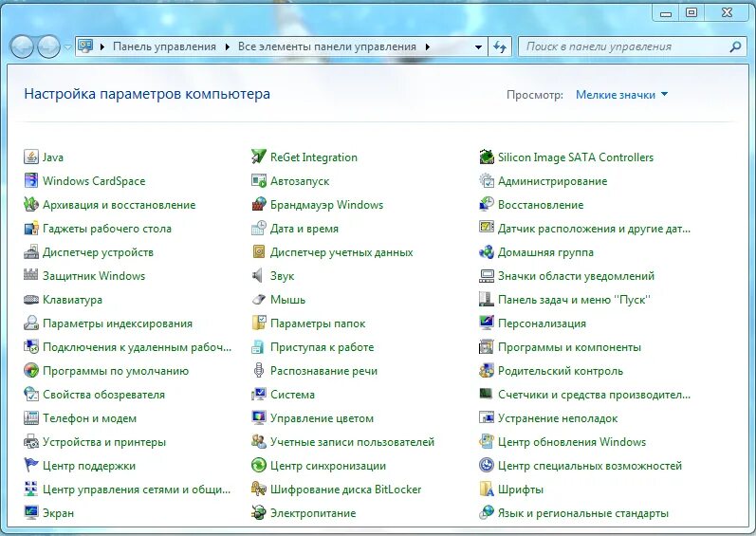Click the control panel icon in address bar

tap(85, 46)
